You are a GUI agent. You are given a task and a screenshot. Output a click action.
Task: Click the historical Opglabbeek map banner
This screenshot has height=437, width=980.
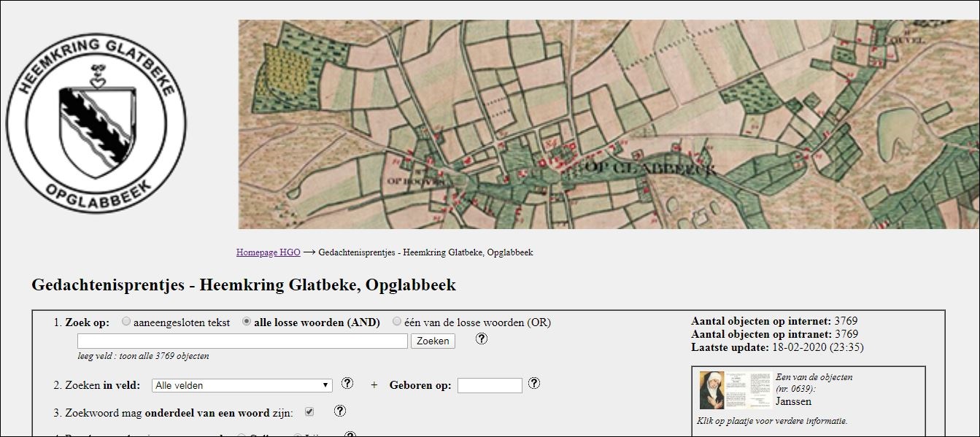[609, 124]
